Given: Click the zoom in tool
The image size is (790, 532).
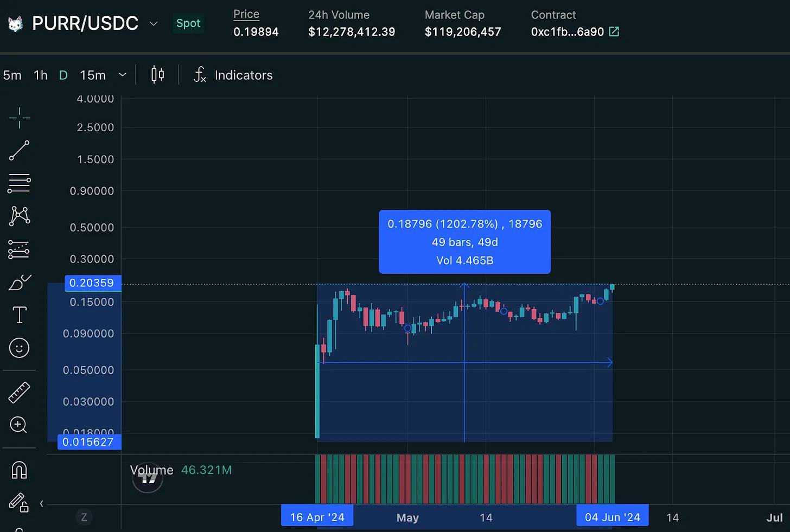Looking at the screenshot, I should [20, 425].
